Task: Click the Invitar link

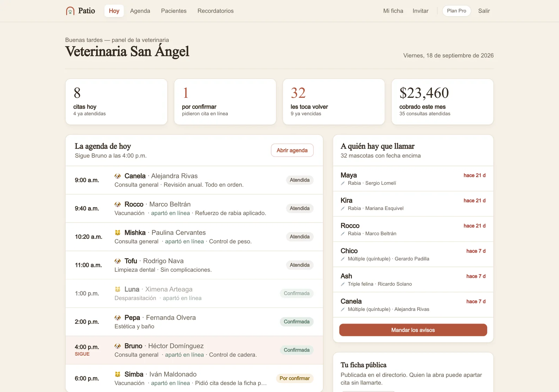Action: (x=420, y=11)
